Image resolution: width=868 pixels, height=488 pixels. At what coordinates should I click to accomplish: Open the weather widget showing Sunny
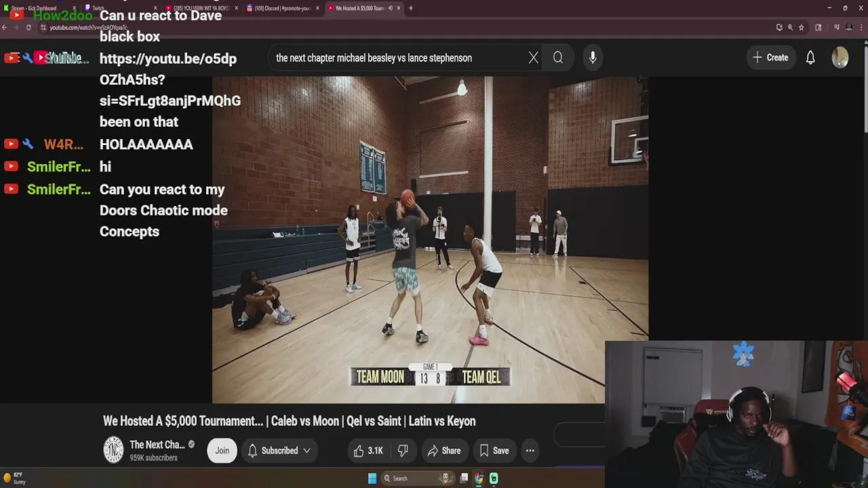[14, 478]
